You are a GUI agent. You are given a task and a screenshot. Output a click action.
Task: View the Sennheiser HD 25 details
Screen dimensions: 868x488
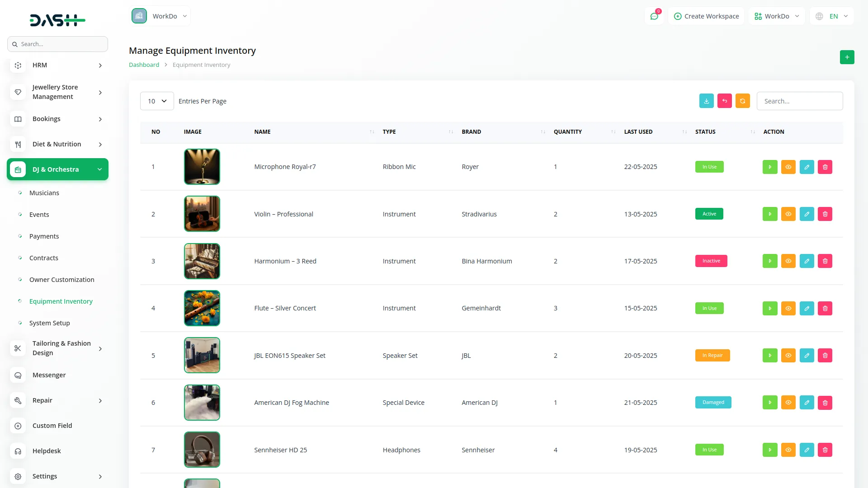pyautogui.click(x=788, y=450)
